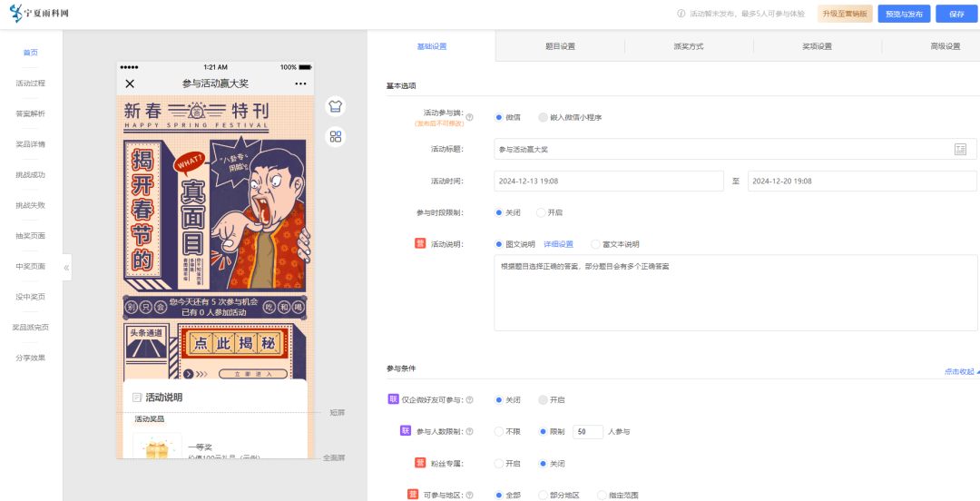980x501 pixels.
Task: Click the three-dot menu in phone preview
Action: [x=300, y=83]
